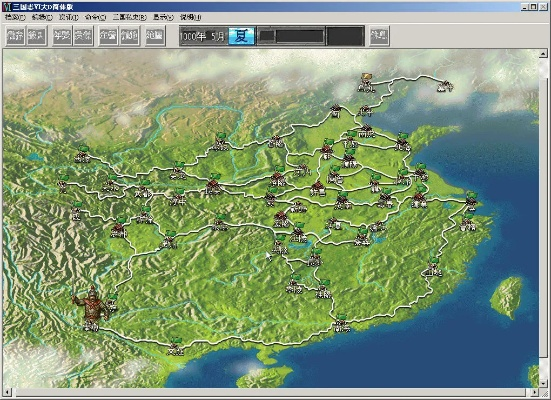
Task: Select the 壽春 city icon
Action: click(385, 199)
